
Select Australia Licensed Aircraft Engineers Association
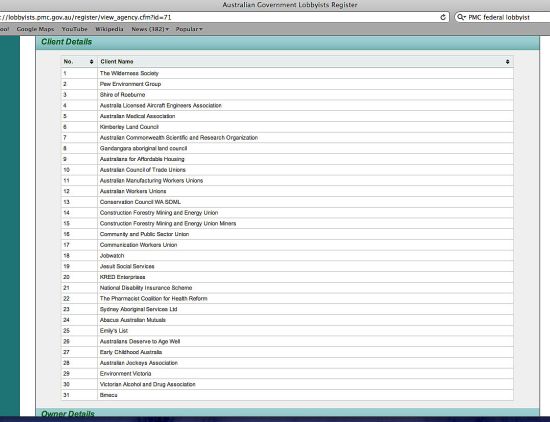287,106
